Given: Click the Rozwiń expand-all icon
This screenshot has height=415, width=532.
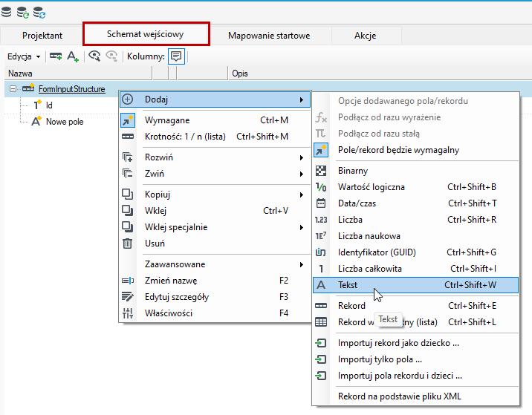Looking at the screenshot, I should tap(128, 157).
